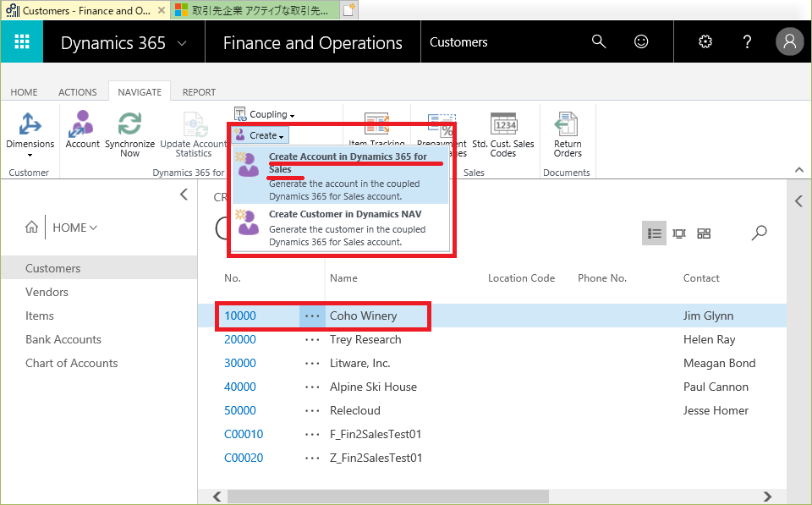Screen dimensions: 812x505
Task: Open customer number C00020
Action: [x=244, y=458]
